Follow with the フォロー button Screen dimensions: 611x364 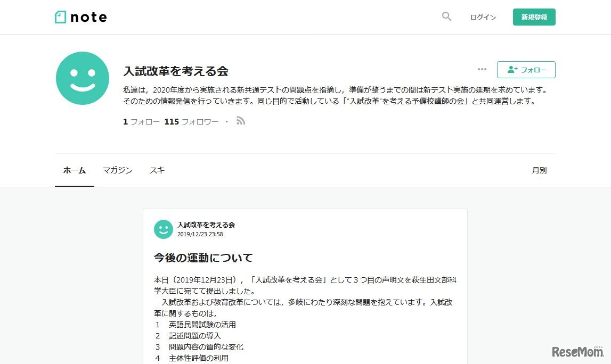(526, 70)
